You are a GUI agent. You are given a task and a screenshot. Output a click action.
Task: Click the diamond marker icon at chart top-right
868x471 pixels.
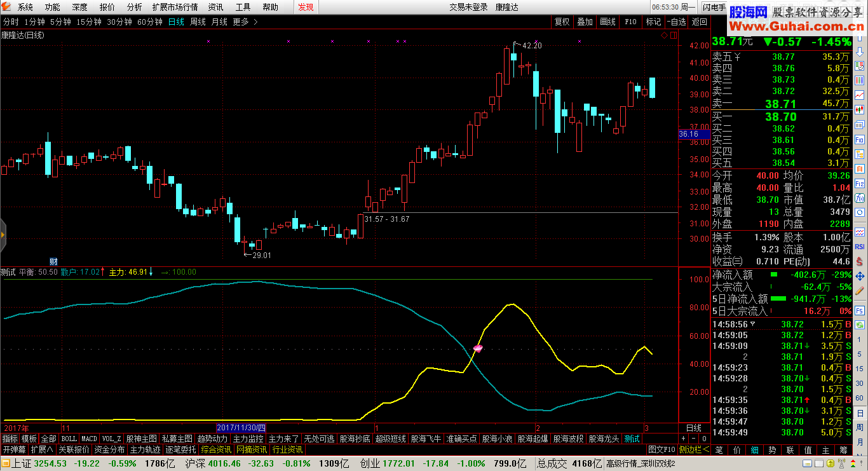(665, 36)
